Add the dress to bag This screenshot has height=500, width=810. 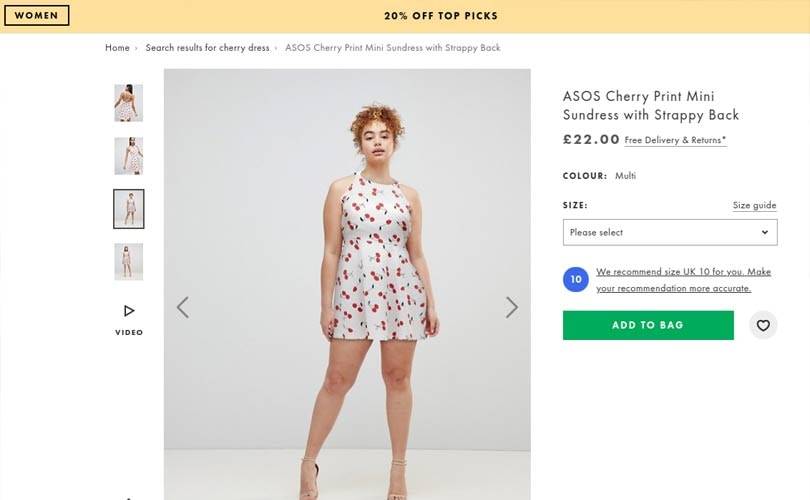pyautogui.click(x=648, y=325)
